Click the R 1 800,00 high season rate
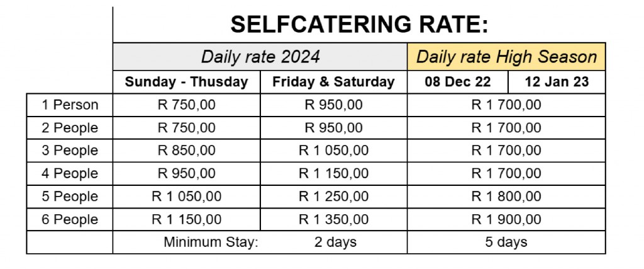Screen dimensions: 644x269 (x=506, y=197)
